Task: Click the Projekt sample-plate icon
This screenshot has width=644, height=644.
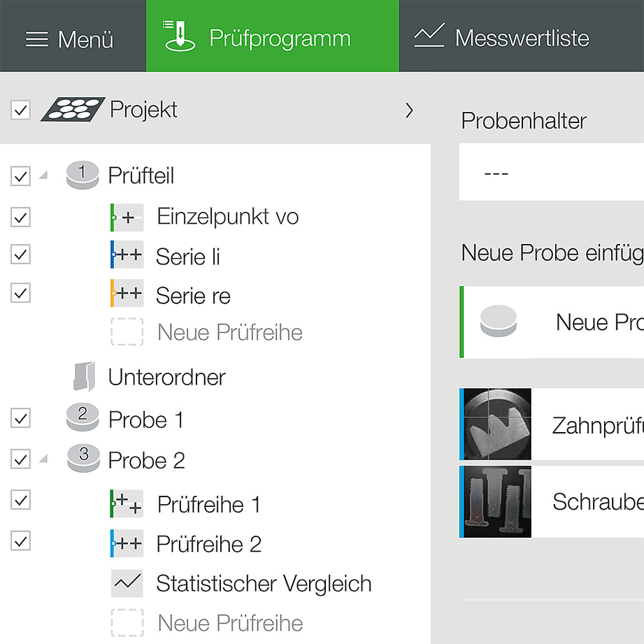Action: click(73, 109)
